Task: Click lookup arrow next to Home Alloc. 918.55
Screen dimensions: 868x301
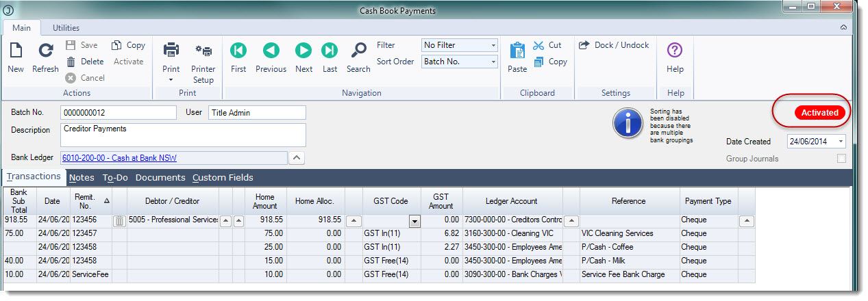Action: [x=354, y=220]
